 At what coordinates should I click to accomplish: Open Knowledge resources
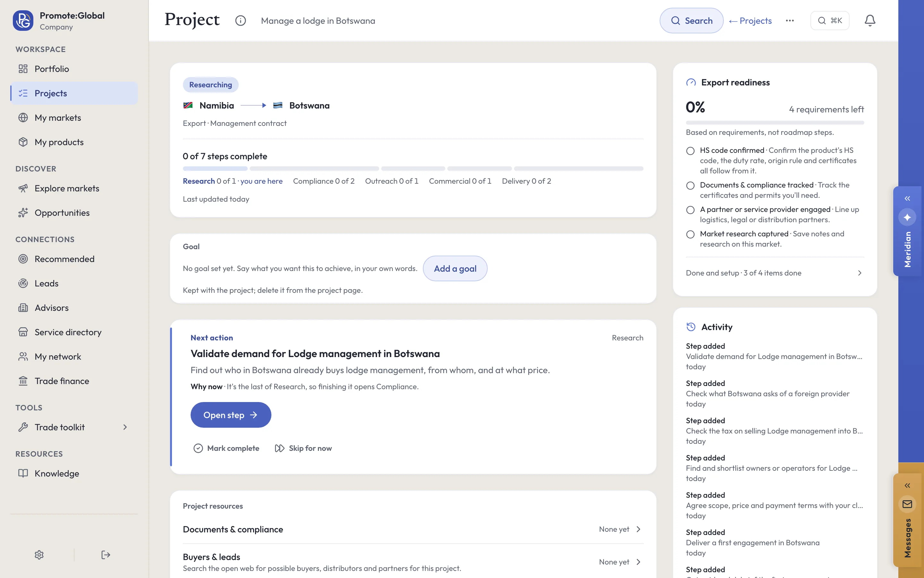pyautogui.click(x=74, y=474)
